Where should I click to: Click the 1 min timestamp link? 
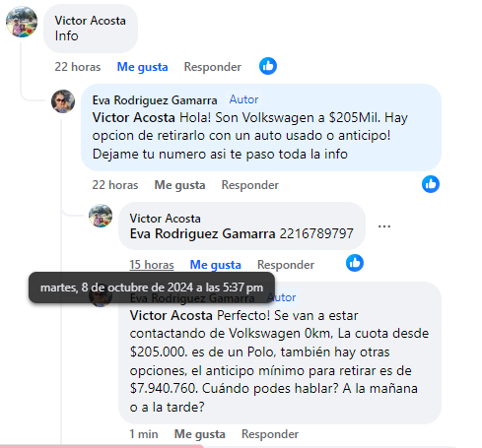pyautogui.click(x=144, y=434)
